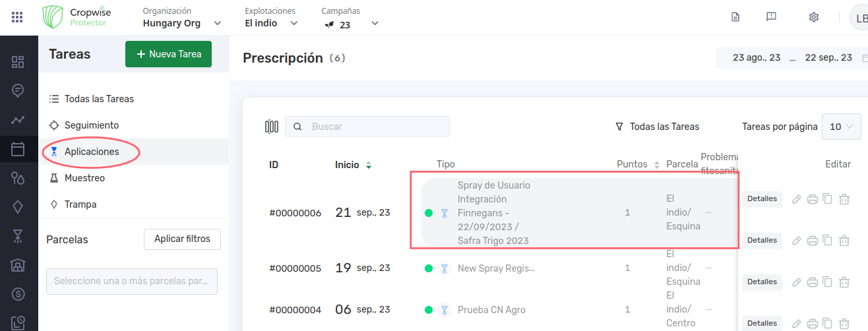Open the document icon in top bar
The height and width of the screenshot is (331, 868).
point(735,17)
